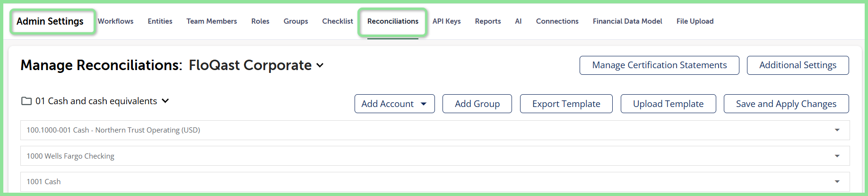The image size is (868, 196).
Task: Switch to the File Upload tab
Action: click(695, 21)
